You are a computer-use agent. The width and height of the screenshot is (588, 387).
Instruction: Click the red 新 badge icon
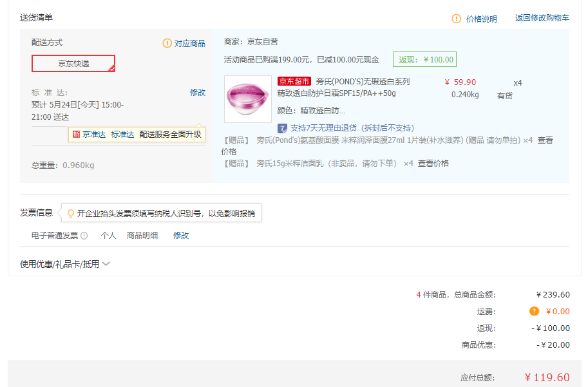(x=76, y=134)
